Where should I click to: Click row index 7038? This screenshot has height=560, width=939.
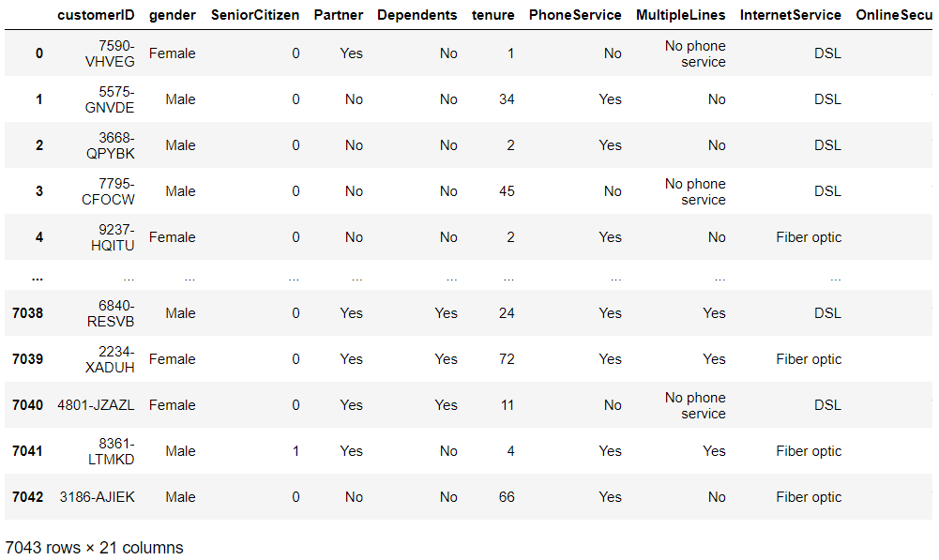(27, 313)
